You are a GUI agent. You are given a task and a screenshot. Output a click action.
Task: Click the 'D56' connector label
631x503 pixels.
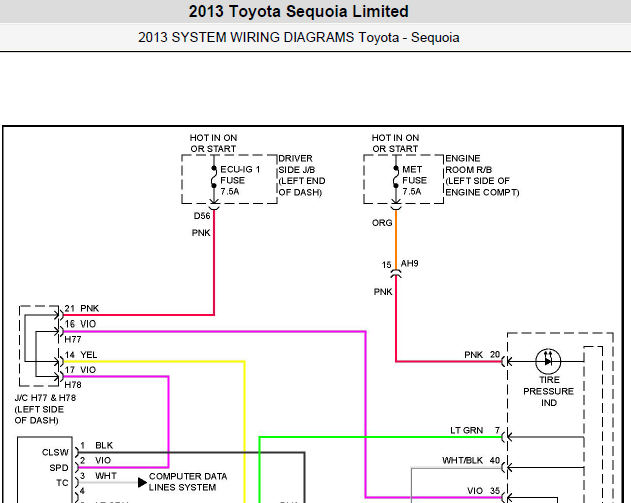[x=202, y=216]
